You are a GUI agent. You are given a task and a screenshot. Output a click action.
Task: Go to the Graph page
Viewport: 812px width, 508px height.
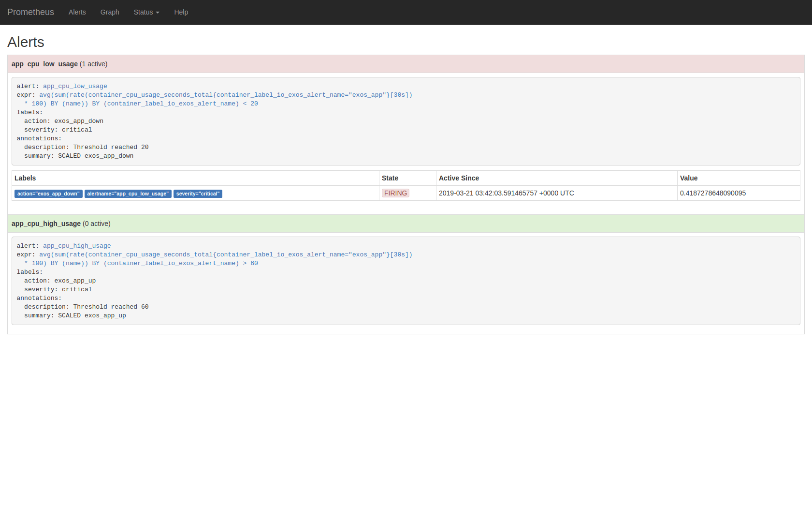(x=110, y=12)
